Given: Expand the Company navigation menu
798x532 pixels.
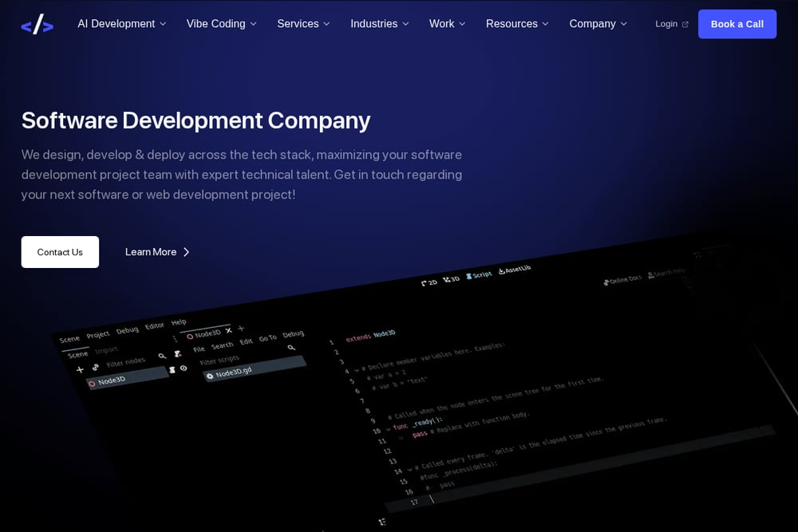Looking at the screenshot, I should [598, 24].
